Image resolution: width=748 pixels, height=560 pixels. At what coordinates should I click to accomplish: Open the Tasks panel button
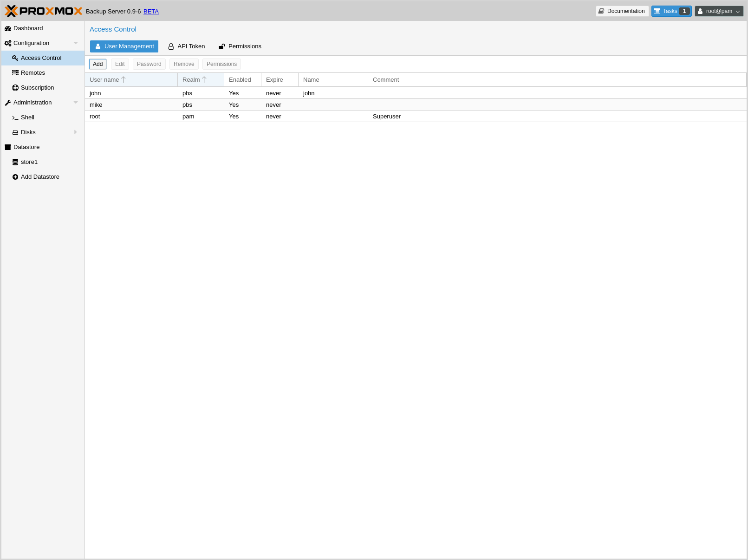click(671, 11)
